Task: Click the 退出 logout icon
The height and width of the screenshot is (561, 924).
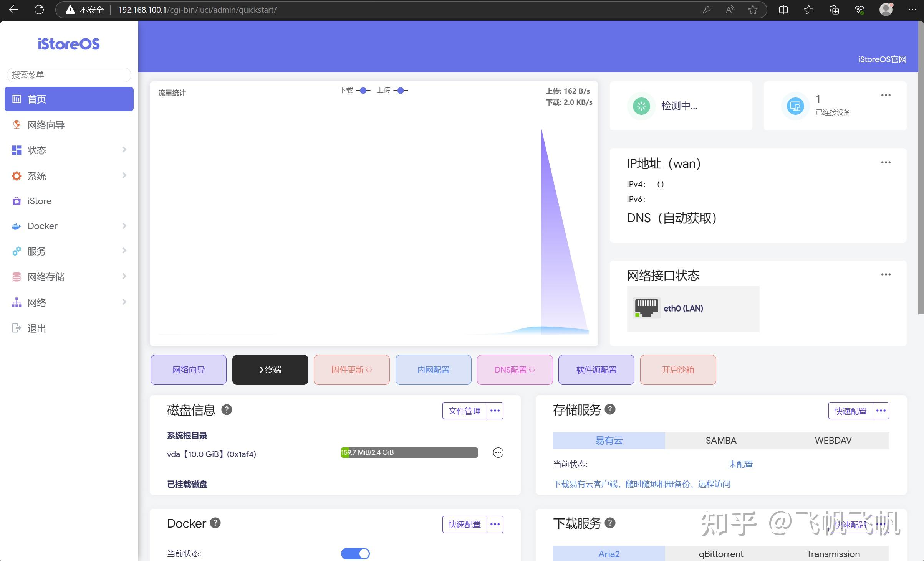Action: click(x=17, y=328)
